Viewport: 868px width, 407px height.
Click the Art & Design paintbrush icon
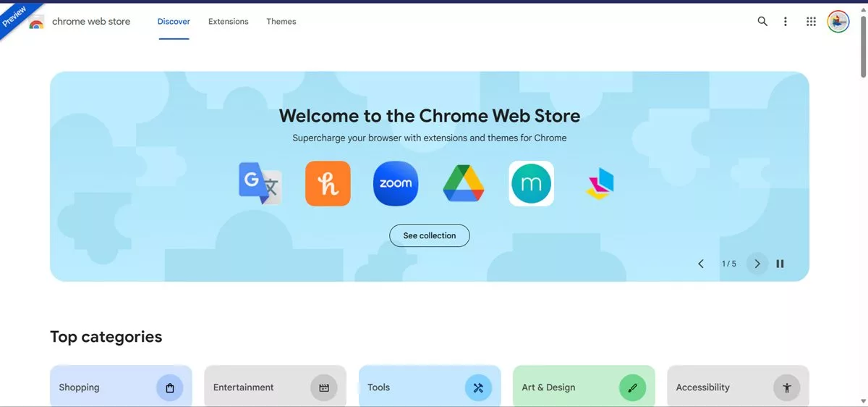(633, 388)
